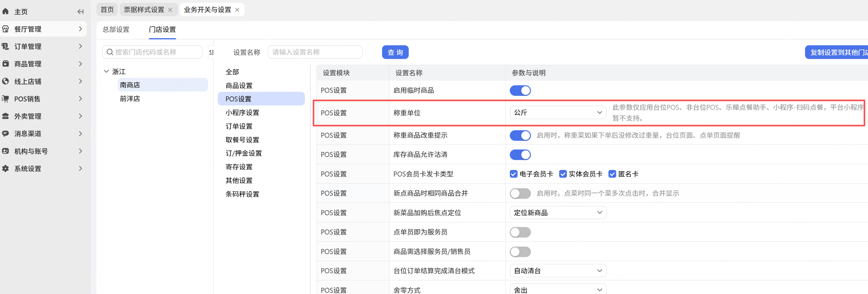Collapse the store tree panel icon
The height and width of the screenshot is (294, 868).
coord(211,52)
